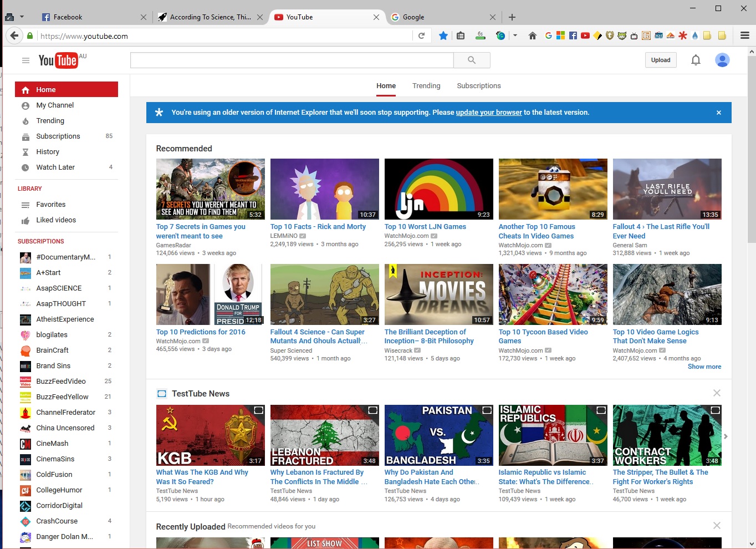Dismiss the Internet Explorer warning banner

click(719, 113)
